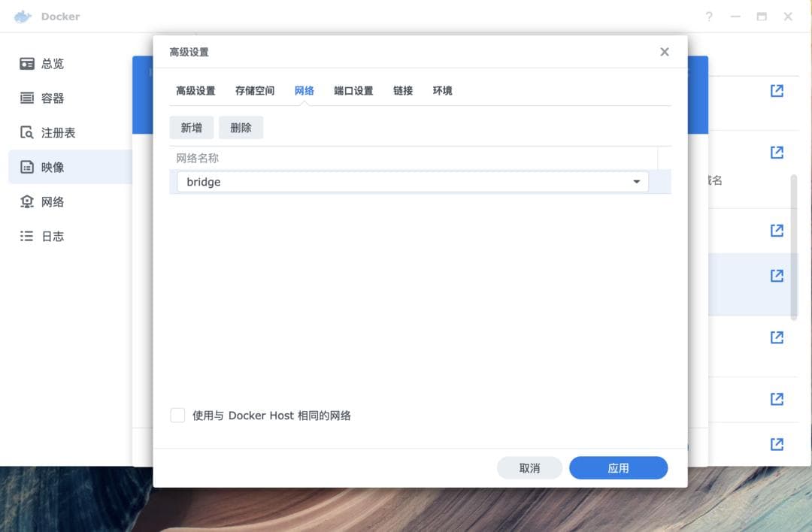
Task: Switch to the 链接 tab
Action: 403,91
